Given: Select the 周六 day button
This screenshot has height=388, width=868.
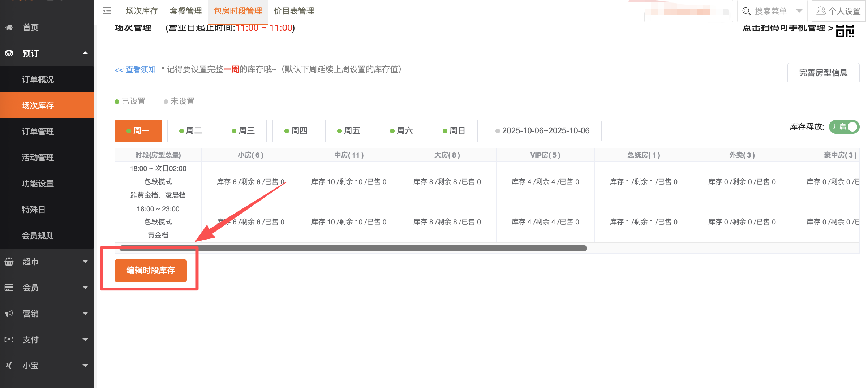Looking at the screenshot, I should pyautogui.click(x=401, y=131).
